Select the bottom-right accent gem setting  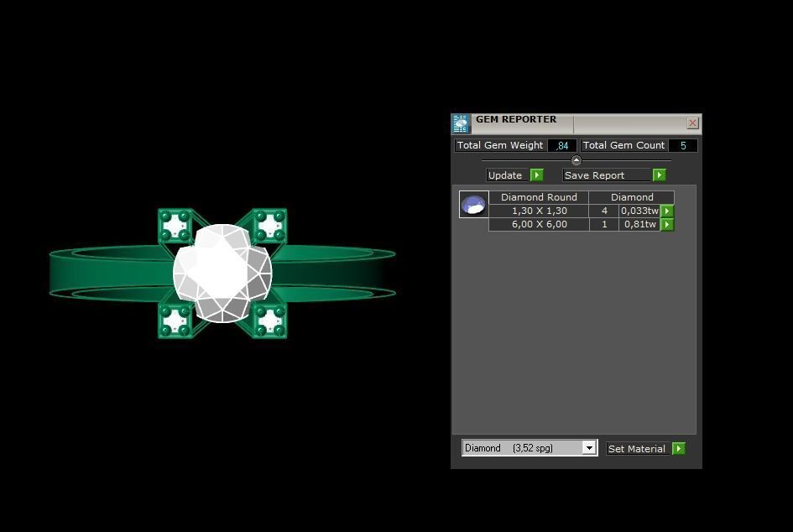[x=269, y=321]
